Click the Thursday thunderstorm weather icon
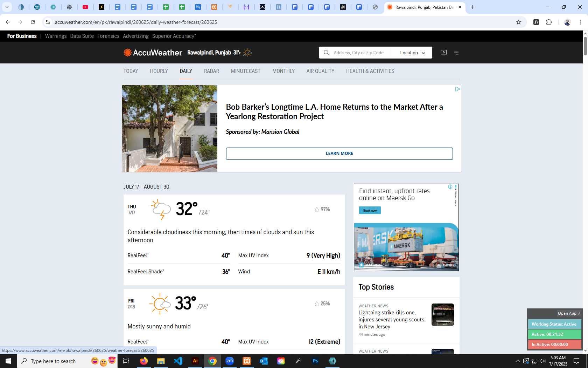This screenshot has height=368, width=588. pyautogui.click(x=161, y=209)
